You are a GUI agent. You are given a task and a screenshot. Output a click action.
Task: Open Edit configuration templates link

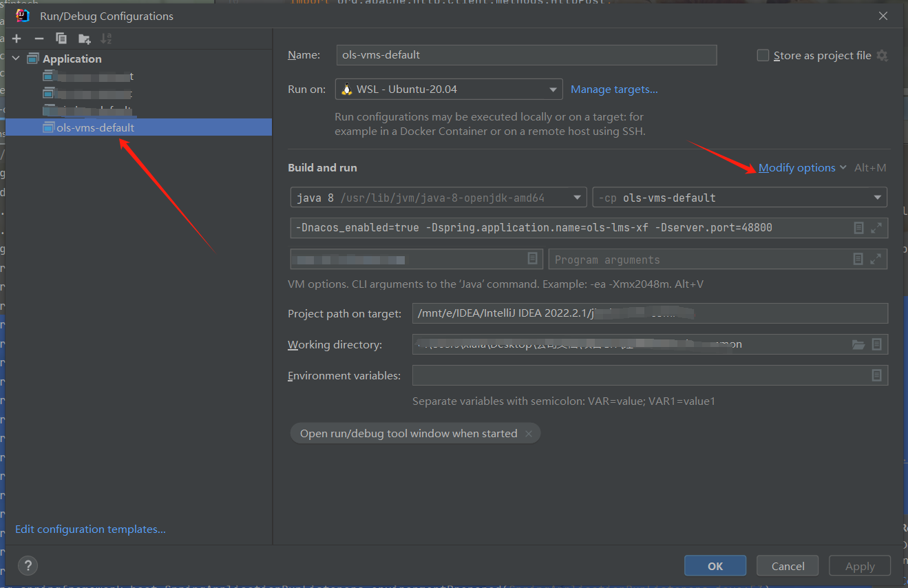tap(90, 529)
